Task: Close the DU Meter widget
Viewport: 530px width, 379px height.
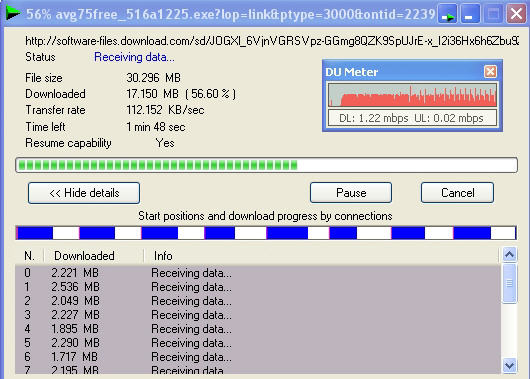Action: coord(490,71)
